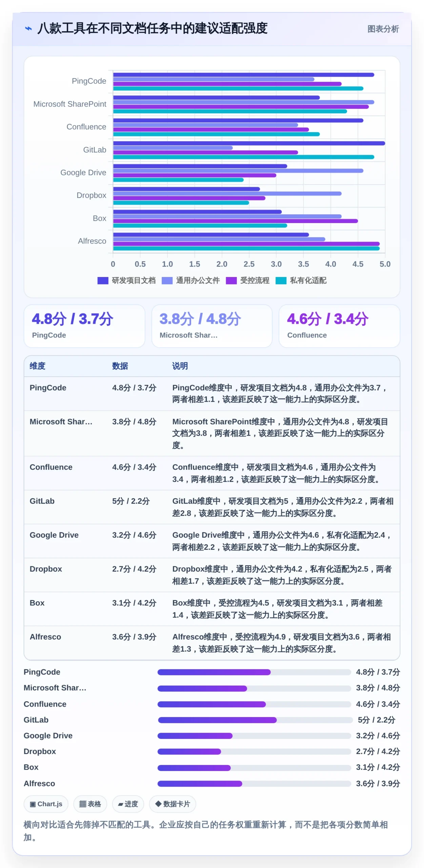This screenshot has height=868, width=424.
Task: Click the PingCode progress bar
Action: [x=254, y=672]
